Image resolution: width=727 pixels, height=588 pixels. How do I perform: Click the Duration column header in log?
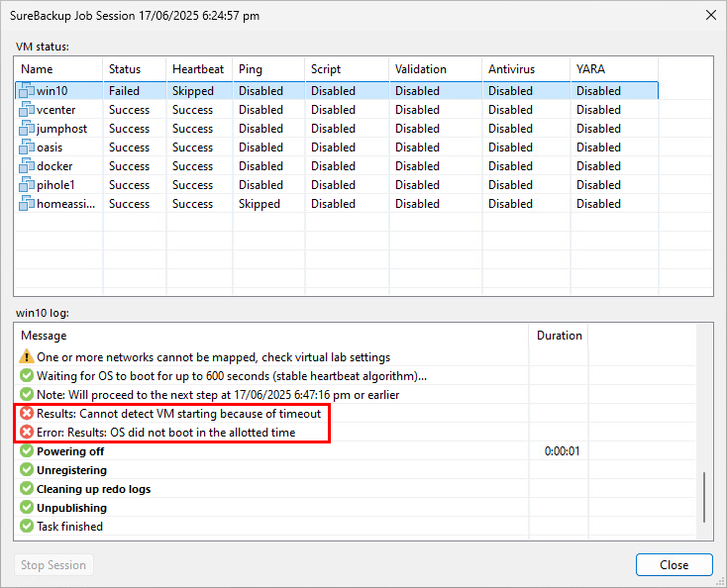(559, 336)
